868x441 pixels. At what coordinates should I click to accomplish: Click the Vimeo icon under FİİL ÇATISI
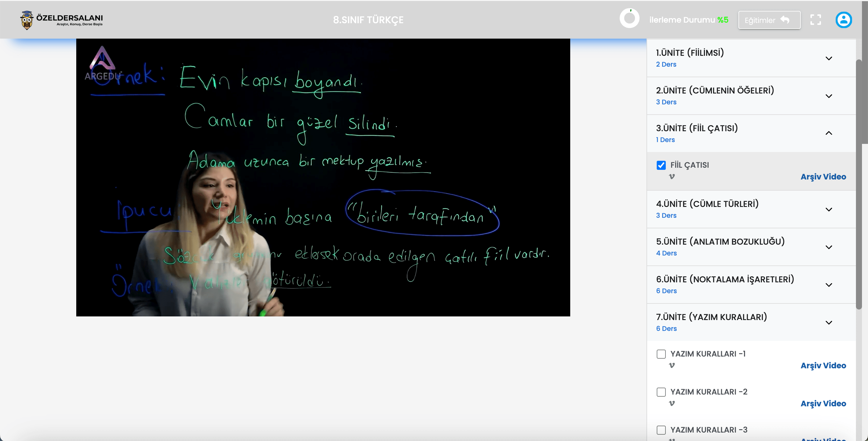pyautogui.click(x=671, y=176)
